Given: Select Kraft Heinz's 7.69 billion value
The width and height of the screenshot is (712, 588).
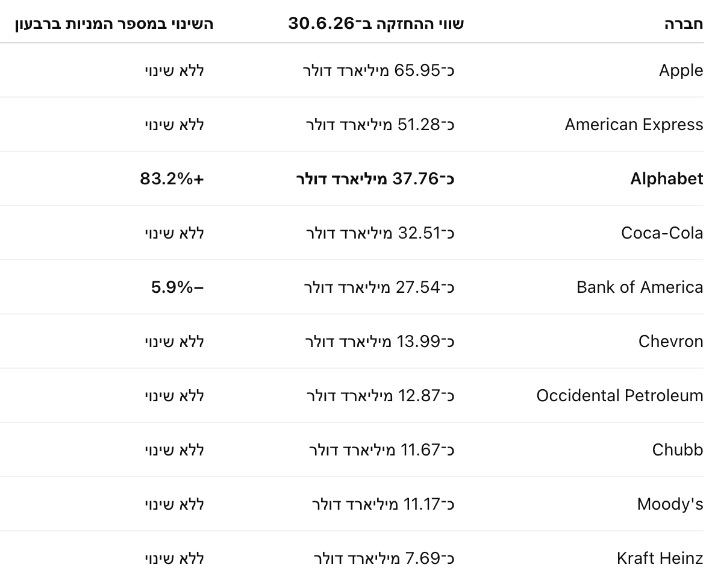Looking at the screenshot, I should click(384, 558).
